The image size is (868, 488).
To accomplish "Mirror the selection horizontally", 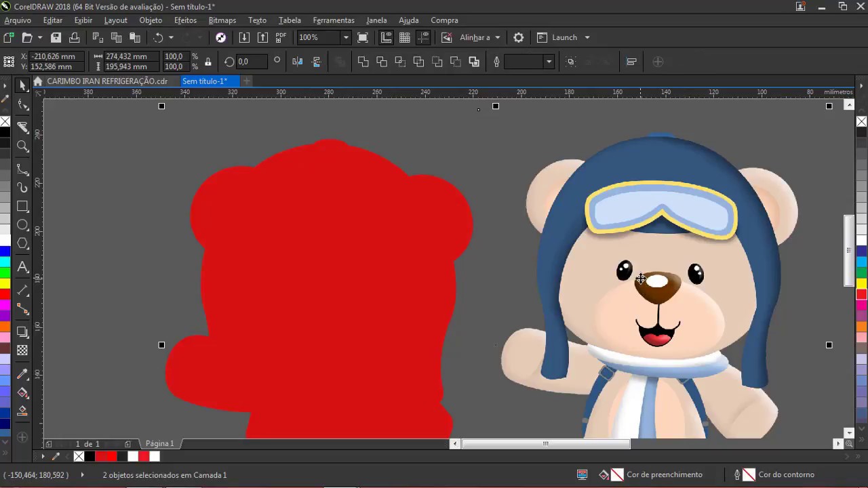I will click(x=297, y=62).
